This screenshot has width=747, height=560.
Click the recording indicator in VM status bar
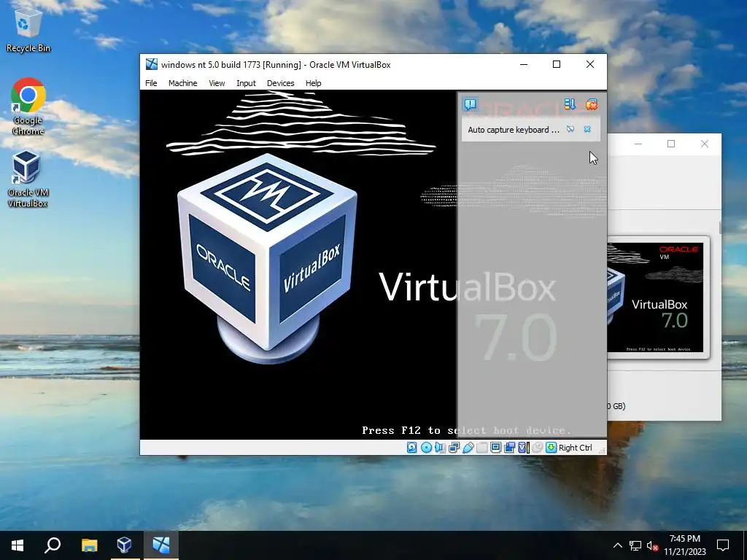tap(509, 448)
